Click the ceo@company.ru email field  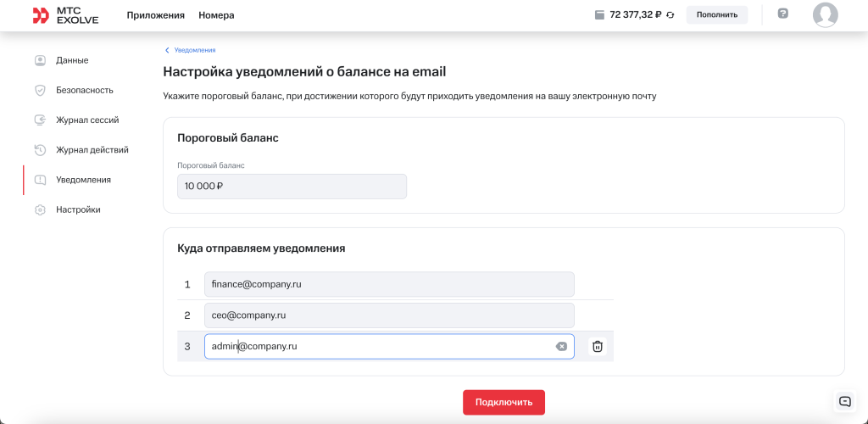pos(389,315)
